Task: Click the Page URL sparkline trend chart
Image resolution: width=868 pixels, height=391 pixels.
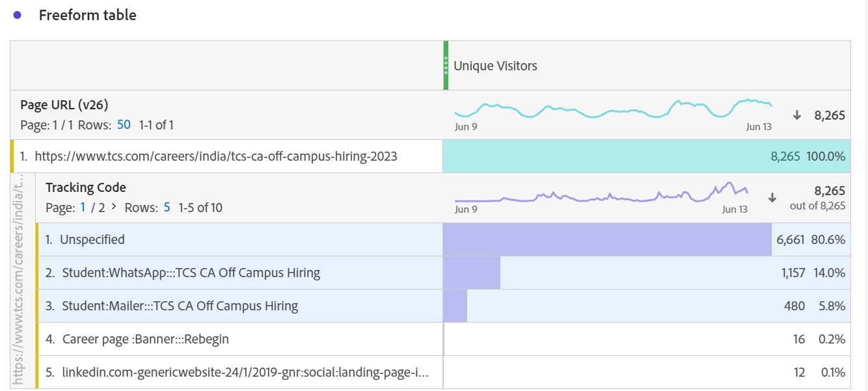Action: (613, 109)
